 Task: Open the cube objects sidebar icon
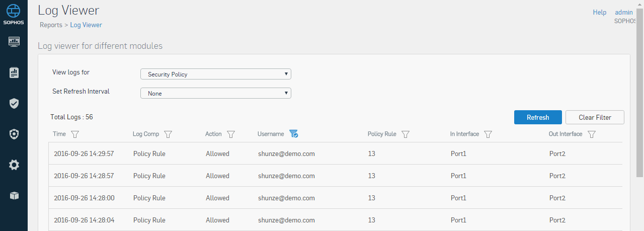tap(14, 196)
